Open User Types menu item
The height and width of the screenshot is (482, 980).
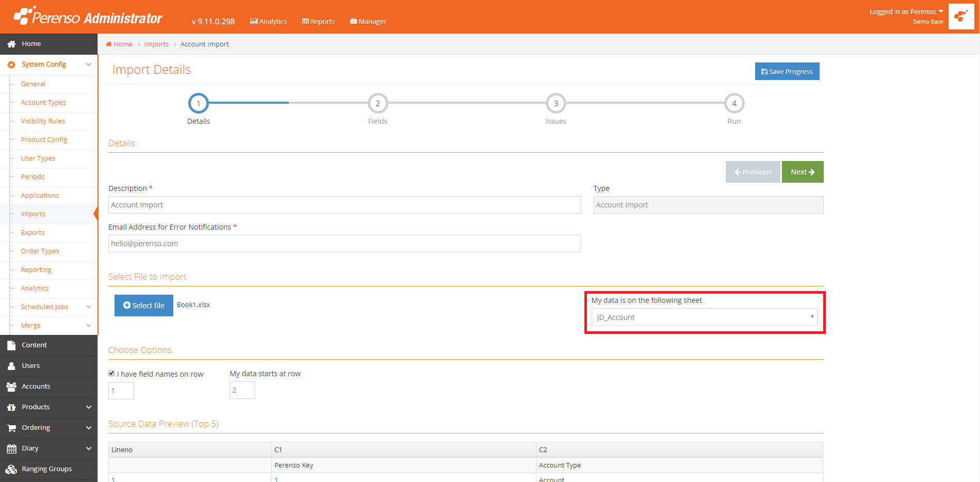38,158
